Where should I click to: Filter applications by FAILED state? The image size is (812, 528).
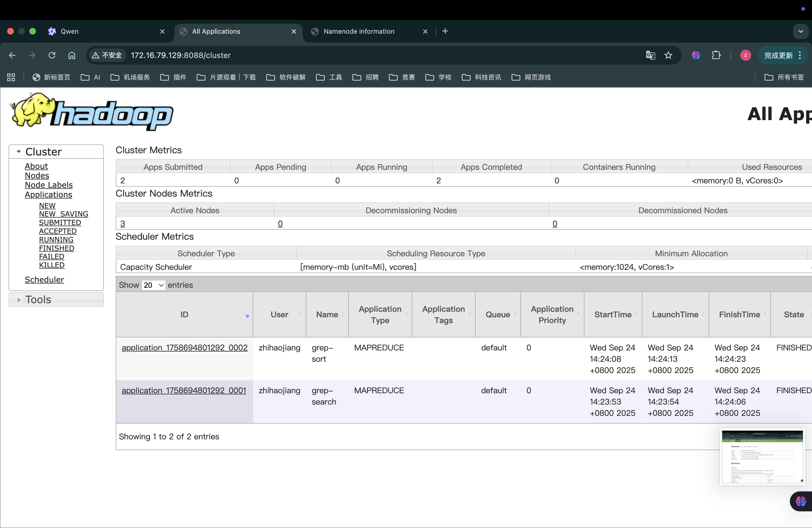coord(52,257)
